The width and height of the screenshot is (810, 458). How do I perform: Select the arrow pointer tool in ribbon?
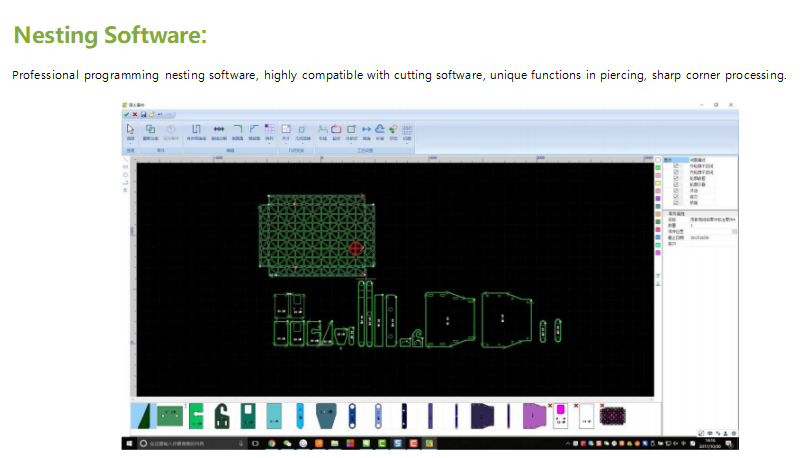[x=130, y=129]
